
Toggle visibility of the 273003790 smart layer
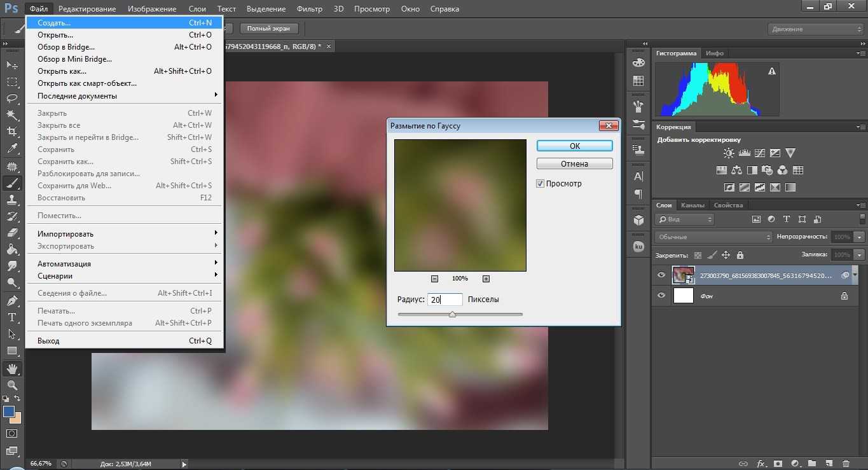click(x=661, y=275)
